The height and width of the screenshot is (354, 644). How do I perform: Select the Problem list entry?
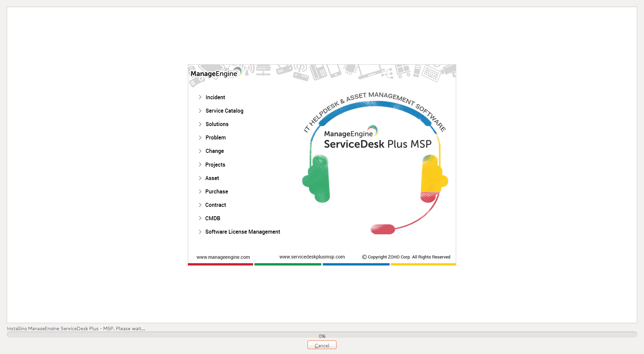(x=215, y=137)
